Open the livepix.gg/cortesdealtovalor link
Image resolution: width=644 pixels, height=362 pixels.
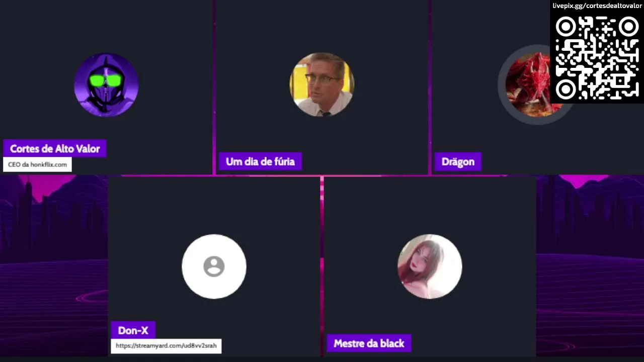[597, 6]
